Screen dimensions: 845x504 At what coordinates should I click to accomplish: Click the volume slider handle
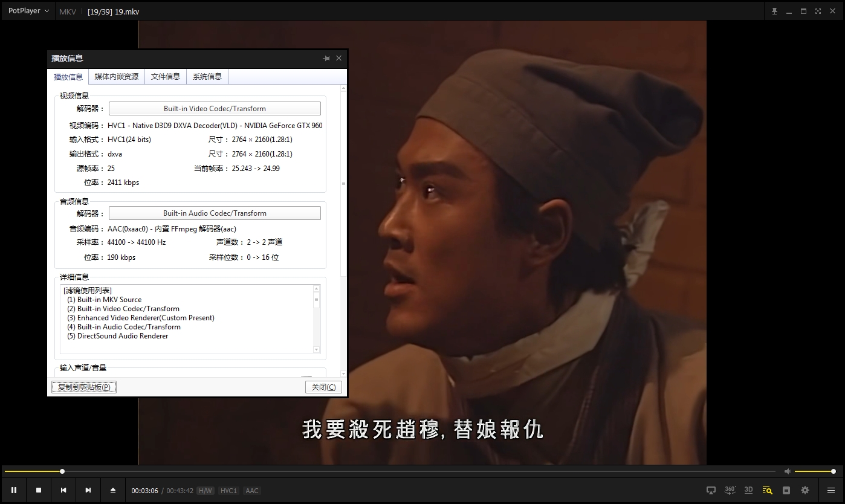[834, 471]
